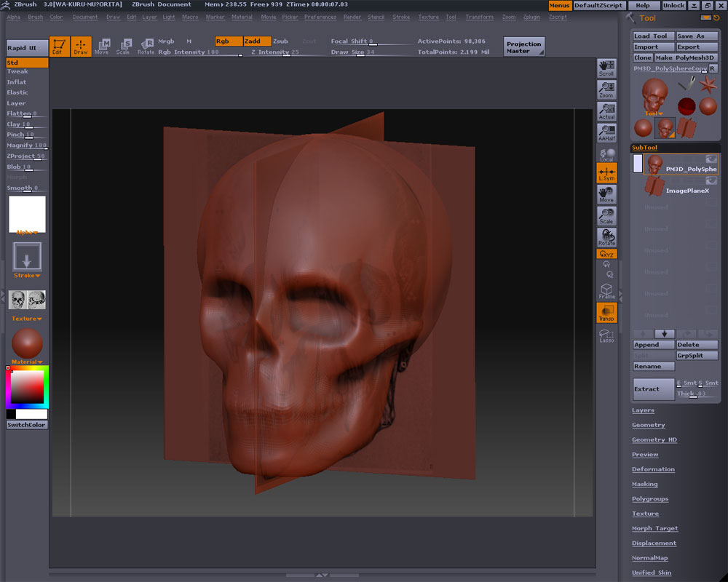Click the color picker gradient square
This screenshot has height=582, width=728.
pyautogui.click(x=27, y=387)
